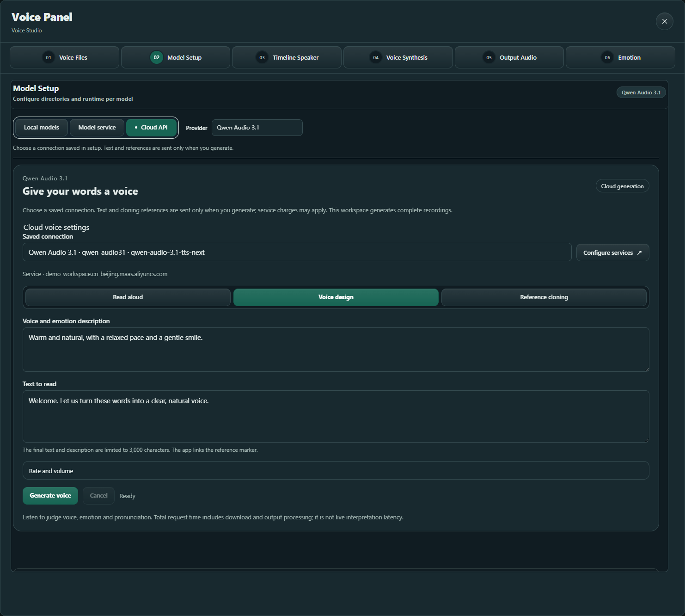This screenshot has width=685, height=616.
Task: Open the 01 Voice Files step
Action: pyautogui.click(x=64, y=57)
